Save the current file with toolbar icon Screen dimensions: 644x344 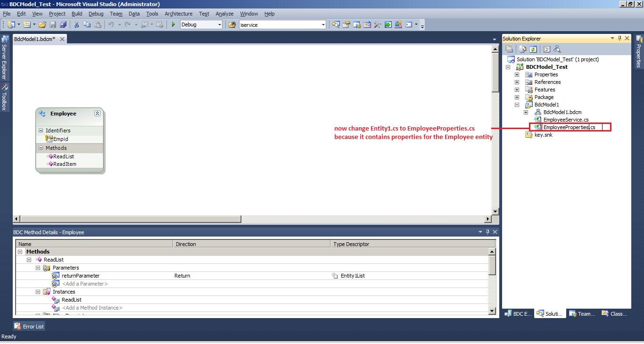coord(53,25)
